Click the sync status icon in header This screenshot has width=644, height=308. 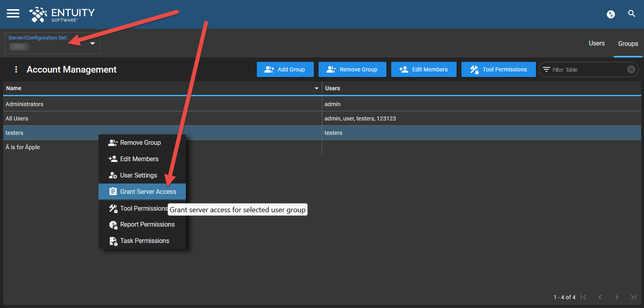tap(611, 14)
